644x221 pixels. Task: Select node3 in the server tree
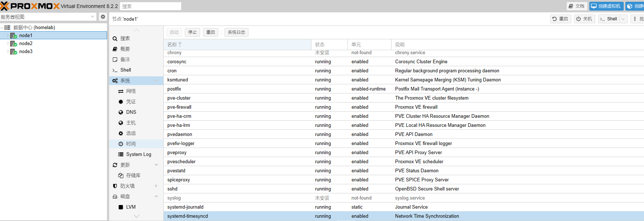point(26,51)
